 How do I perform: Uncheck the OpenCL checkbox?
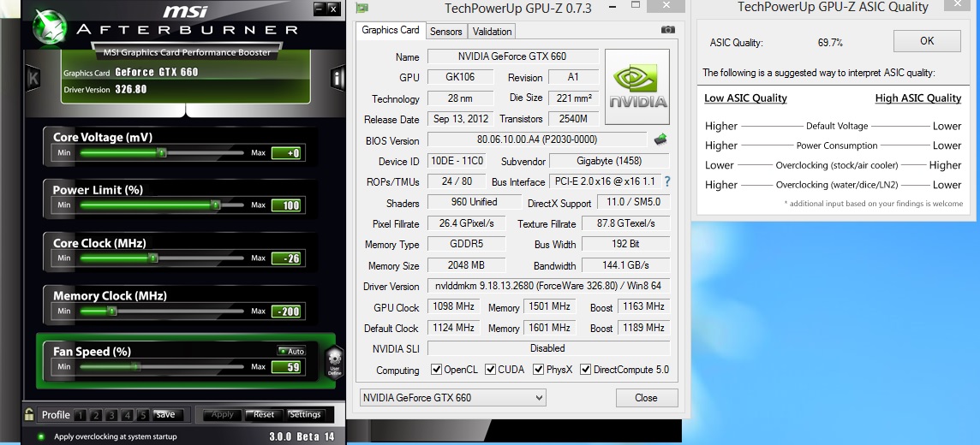click(436, 370)
